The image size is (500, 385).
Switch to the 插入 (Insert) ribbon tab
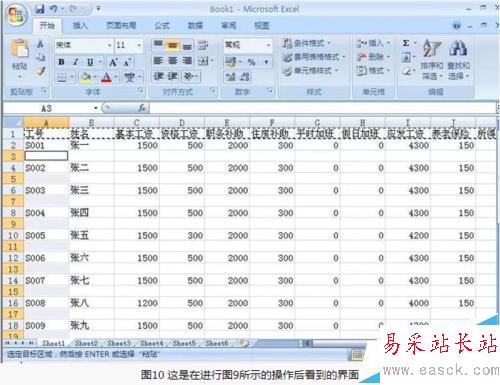point(80,25)
